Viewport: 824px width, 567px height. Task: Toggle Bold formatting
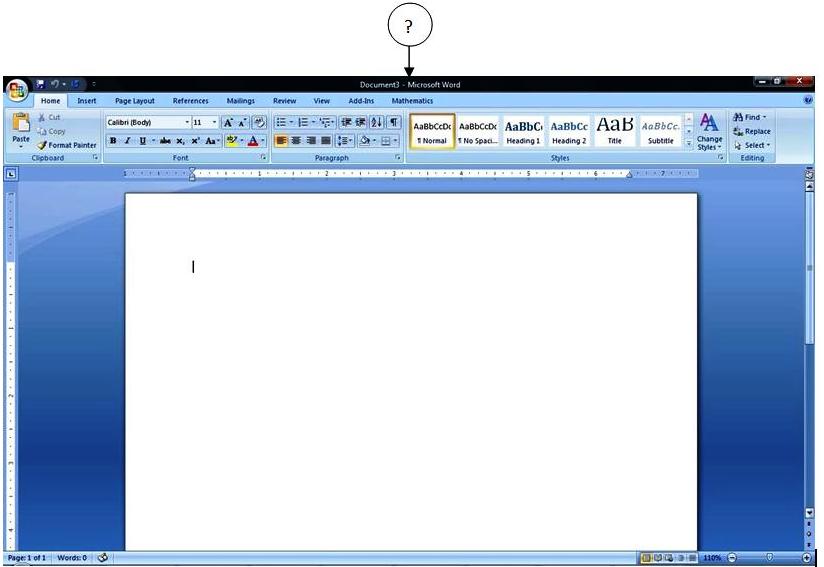click(x=113, y=141)
